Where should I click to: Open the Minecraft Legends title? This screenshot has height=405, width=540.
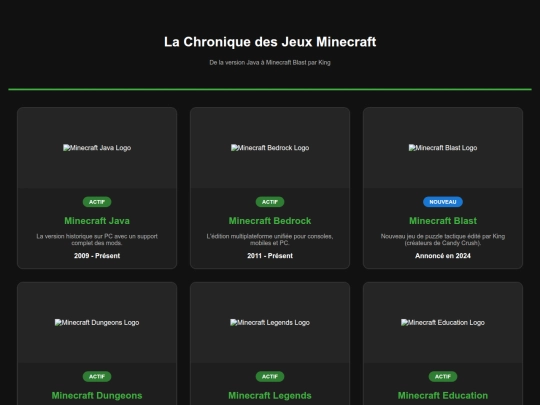click(270, 395)
